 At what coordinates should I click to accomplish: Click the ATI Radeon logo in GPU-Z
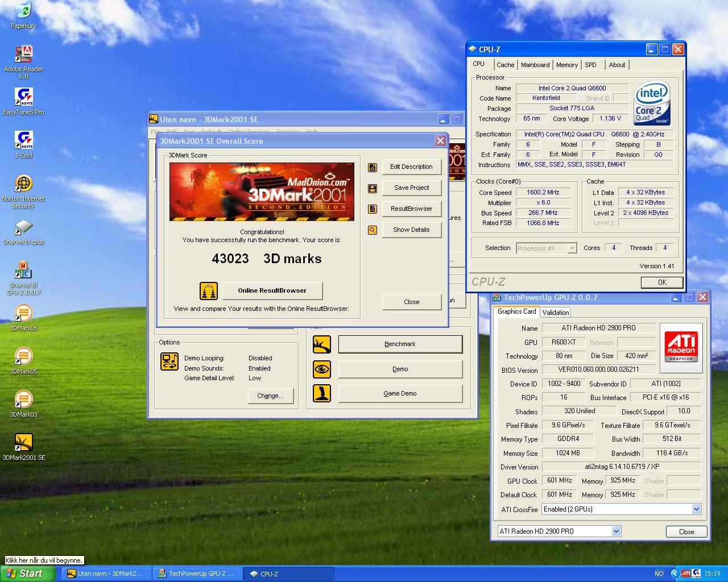click(x=681, y=347)
